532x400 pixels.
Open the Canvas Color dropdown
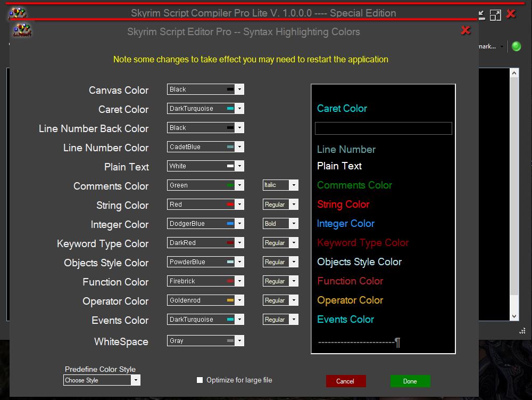(240, 89)
